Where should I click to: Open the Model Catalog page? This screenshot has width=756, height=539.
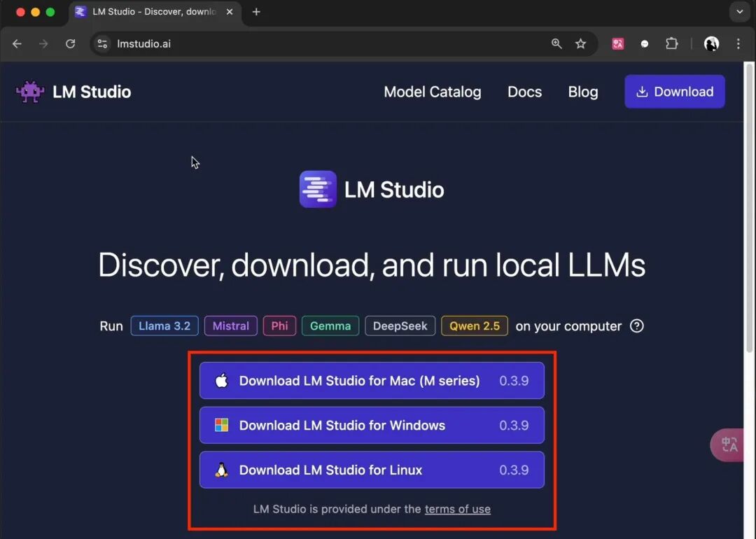[x=433, y=92]
